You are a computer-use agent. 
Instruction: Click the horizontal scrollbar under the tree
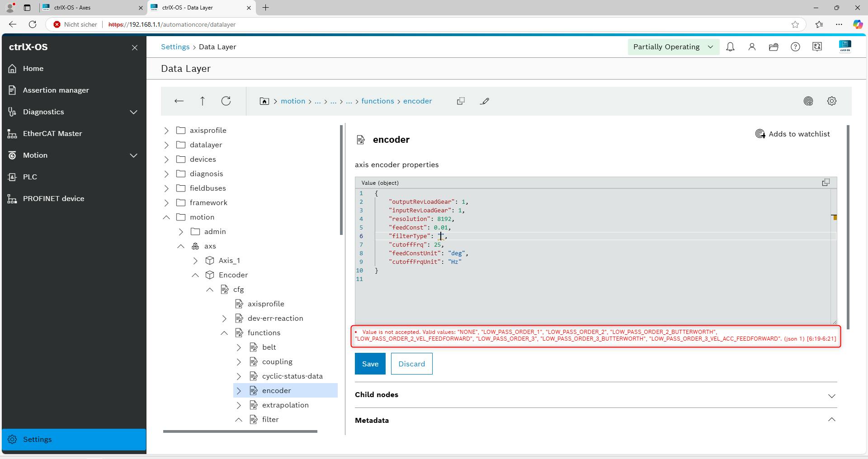pyautogui.click(x=240, y=431)
